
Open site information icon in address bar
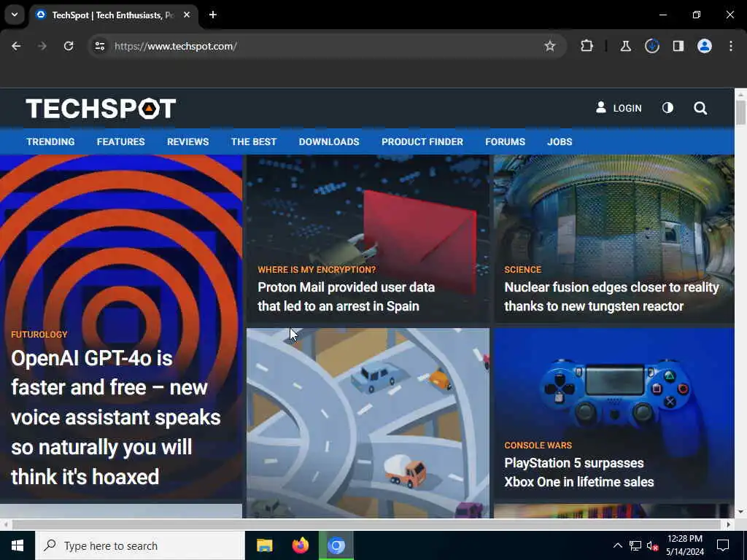tap(99, 46)
